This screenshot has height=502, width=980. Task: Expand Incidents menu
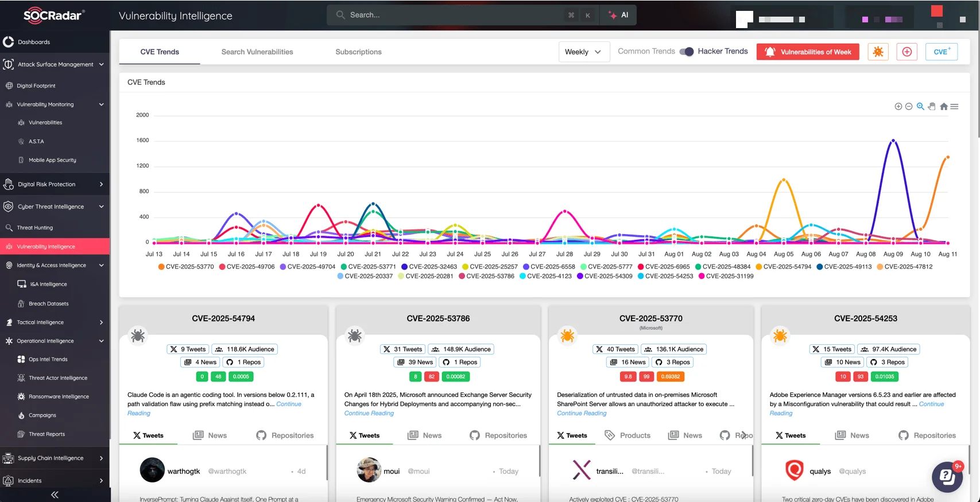55,481
